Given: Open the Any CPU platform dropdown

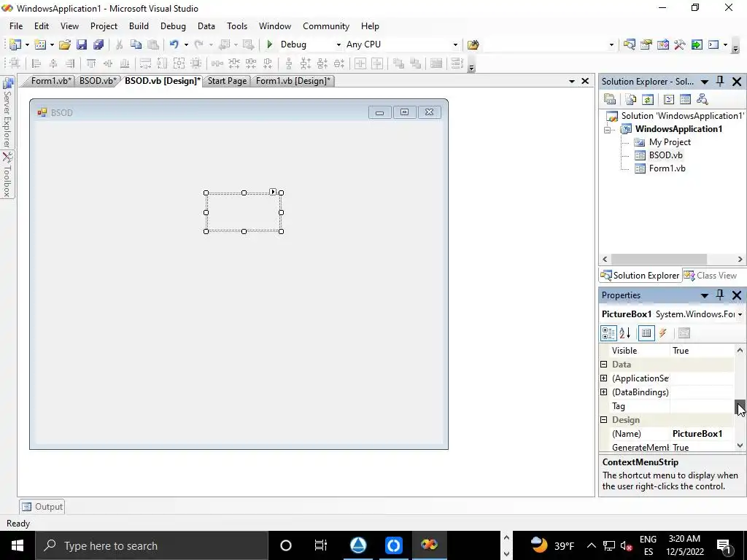Looking at the screenshot, I should (455, 44).
